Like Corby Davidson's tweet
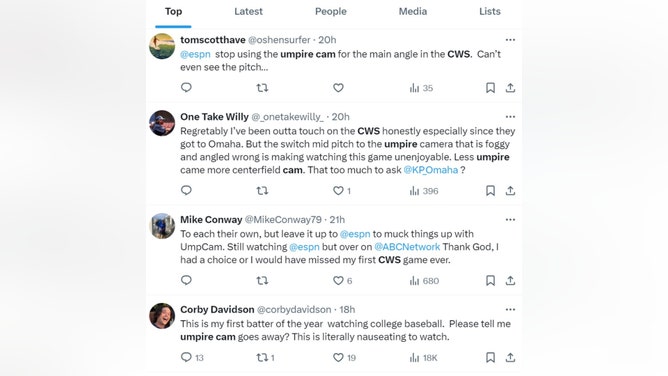The image size is (668, 376). coord(344,358)
